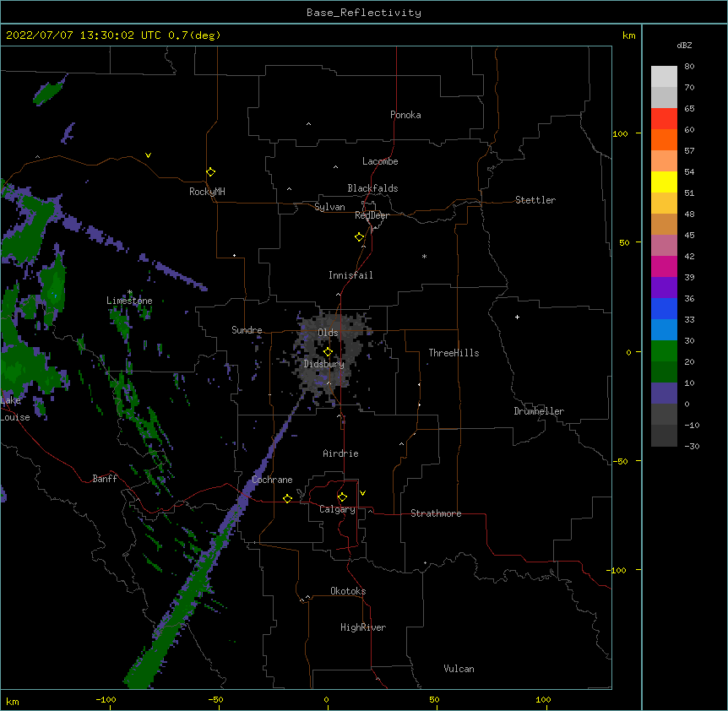This screenshot has height=711, width=728.
Task: Click the yellow diamond marker above RockyMH
Action: [x=211, y=172]
